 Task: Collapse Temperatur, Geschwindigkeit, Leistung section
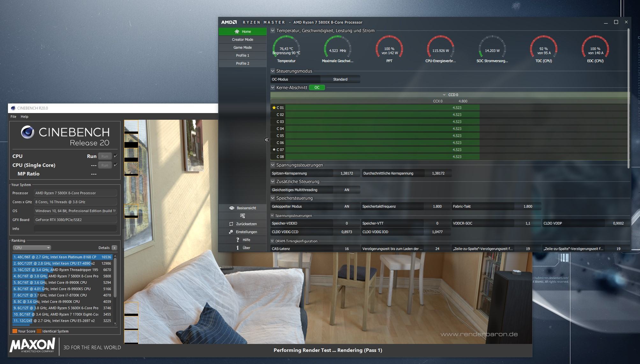coord(273,31)
